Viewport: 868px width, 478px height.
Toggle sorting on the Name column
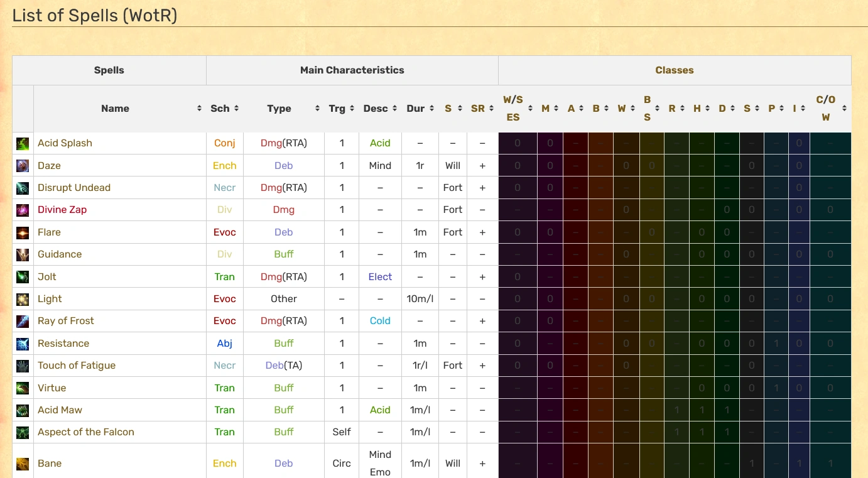[199, 108]
